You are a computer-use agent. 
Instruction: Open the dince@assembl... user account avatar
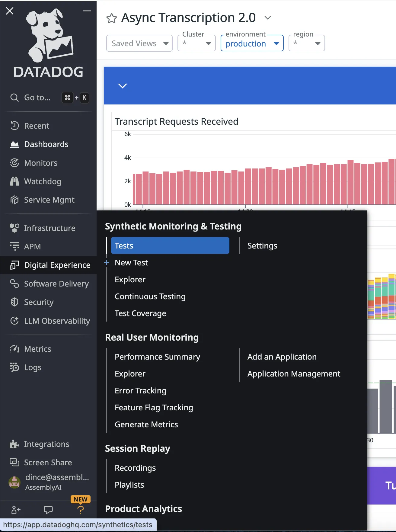point(14,482)
